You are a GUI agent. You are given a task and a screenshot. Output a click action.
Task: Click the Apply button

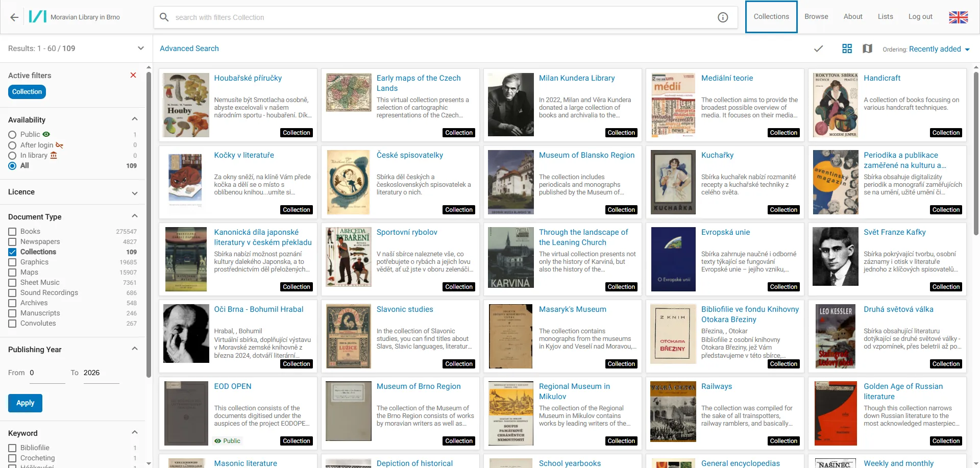[25, 403]
